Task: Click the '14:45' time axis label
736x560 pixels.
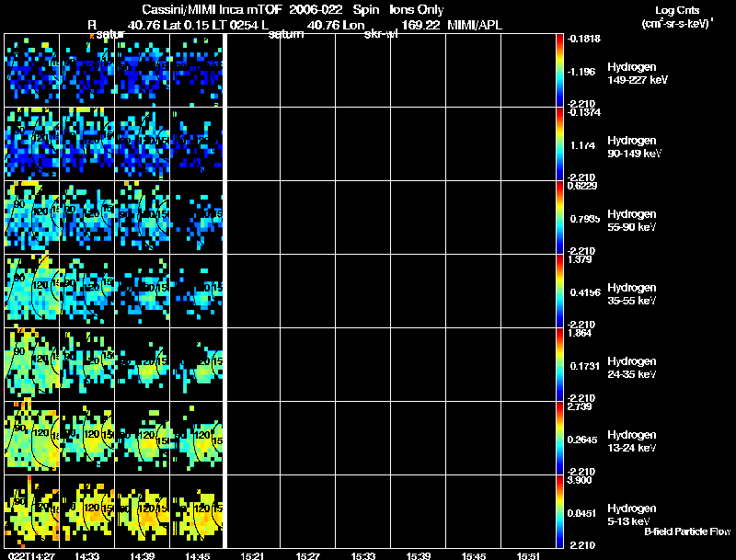Action: (197, 555)
